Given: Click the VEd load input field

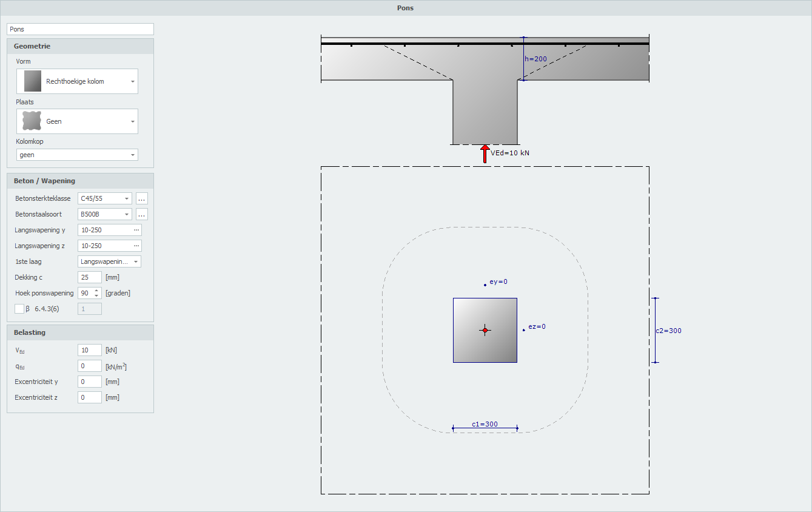Looking at the screenshot, I should [x=90, y=350].
